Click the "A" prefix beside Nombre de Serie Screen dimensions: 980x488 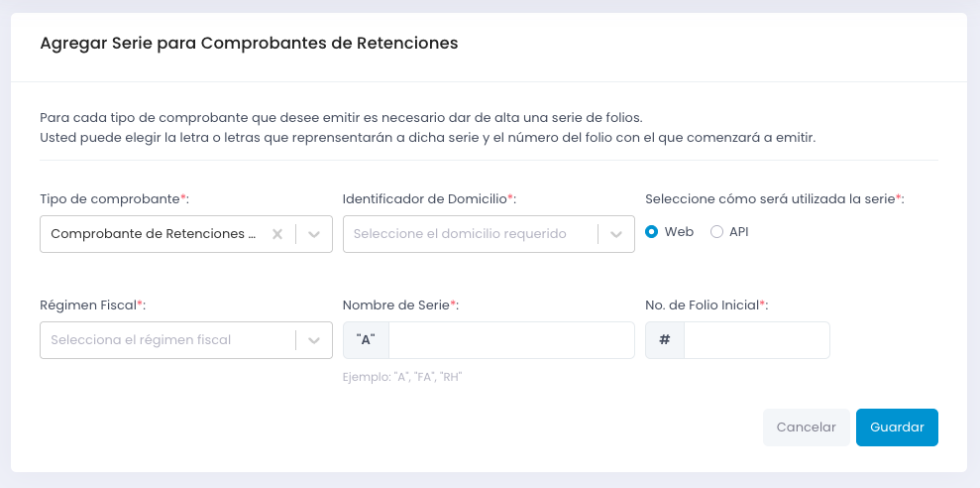(366, 340)
